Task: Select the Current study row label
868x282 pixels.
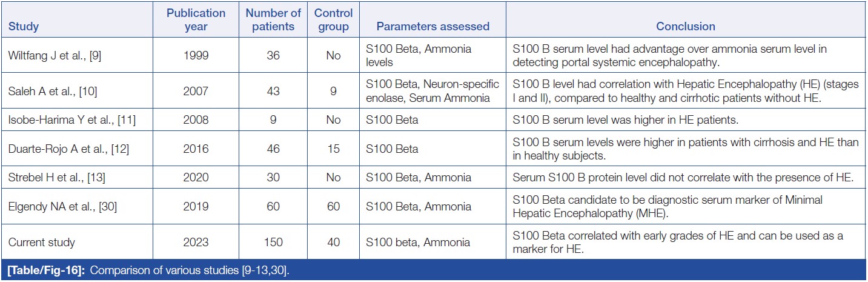Action: click(42, 243)
